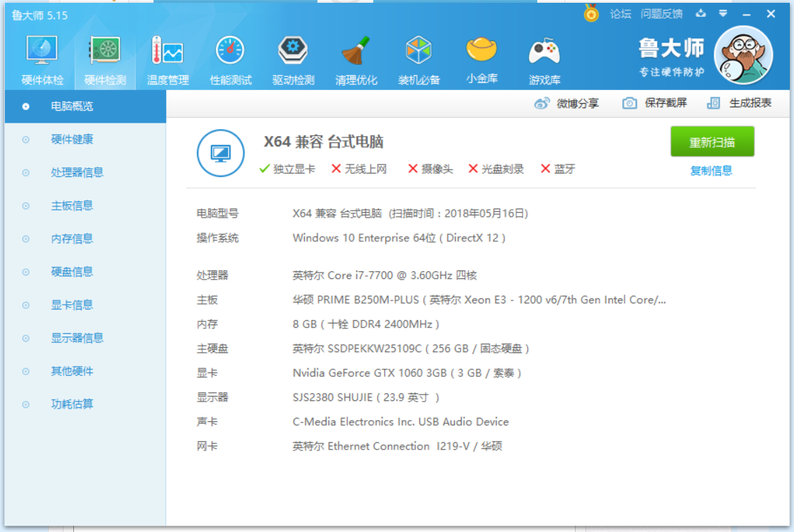Screen dimensions: 794x532
Task: Select 处理器信息 in the left sidebar
Action: (77, 172)
